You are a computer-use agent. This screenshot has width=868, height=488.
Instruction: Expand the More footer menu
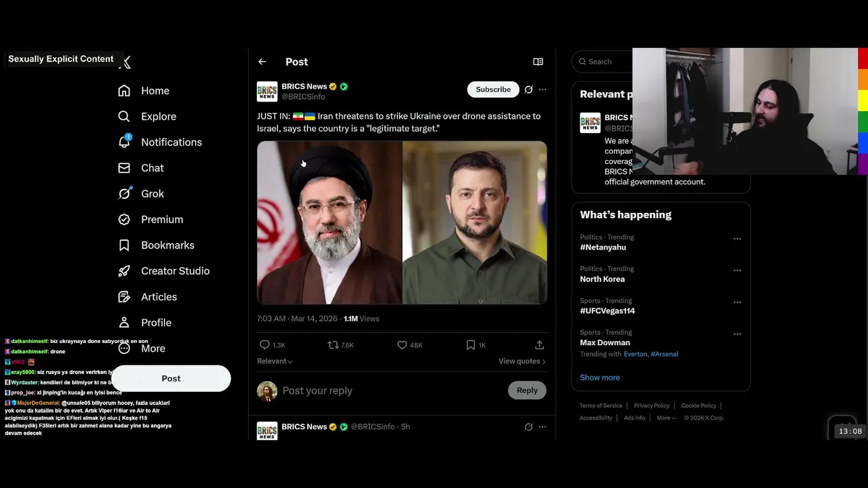pos(667,418)
